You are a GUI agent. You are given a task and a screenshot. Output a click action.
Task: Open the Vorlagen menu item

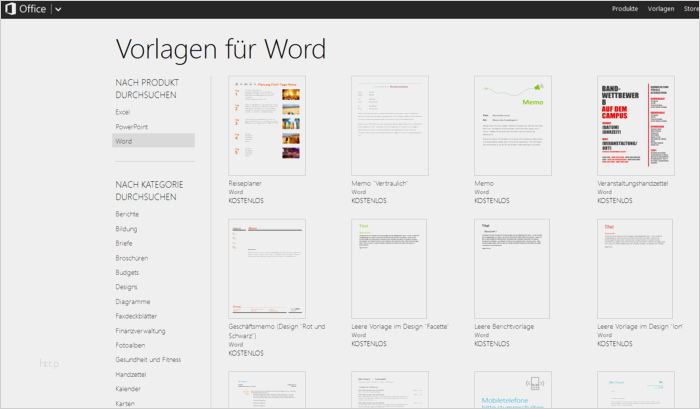tap(661, 8)
